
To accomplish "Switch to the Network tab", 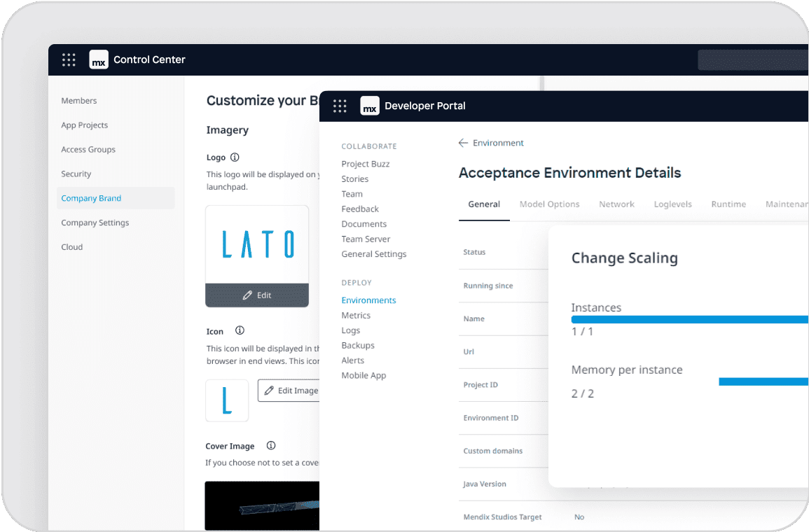I will [x=616, y=204].
